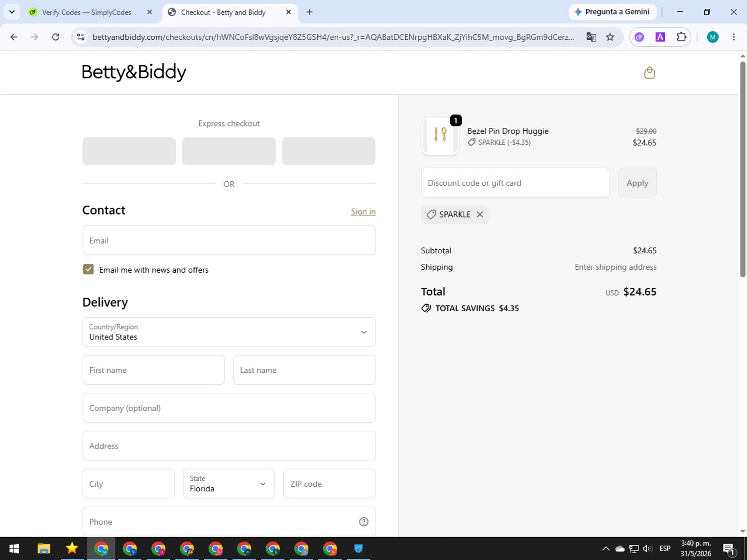The image size is (747, 560).
Task: Click the "Enter shipping address" text
Action: click(x=616, y=267)
